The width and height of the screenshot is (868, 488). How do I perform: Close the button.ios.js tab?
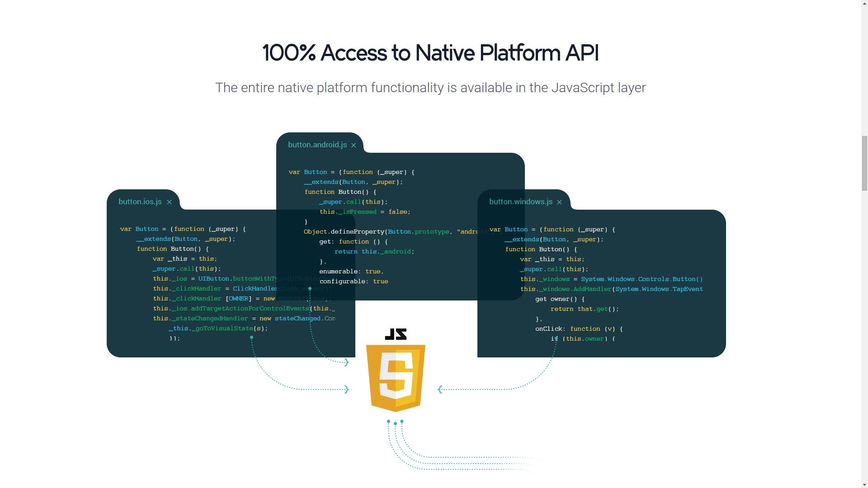169,202
